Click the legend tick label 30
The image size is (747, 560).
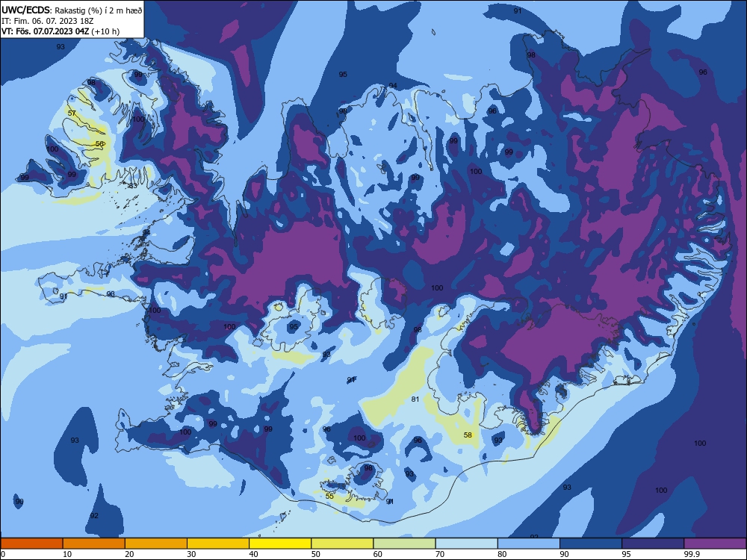coord(191,554)
